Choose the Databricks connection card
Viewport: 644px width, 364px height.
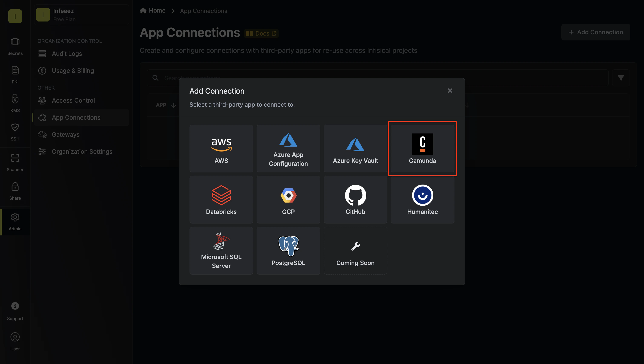[x=221, y=199]
